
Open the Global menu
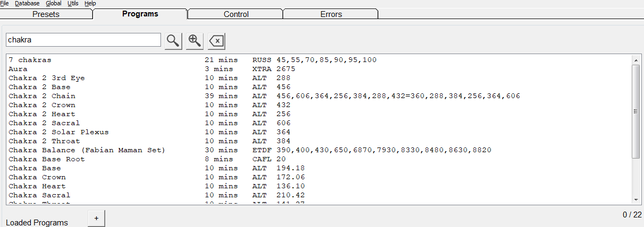(54, 3)
